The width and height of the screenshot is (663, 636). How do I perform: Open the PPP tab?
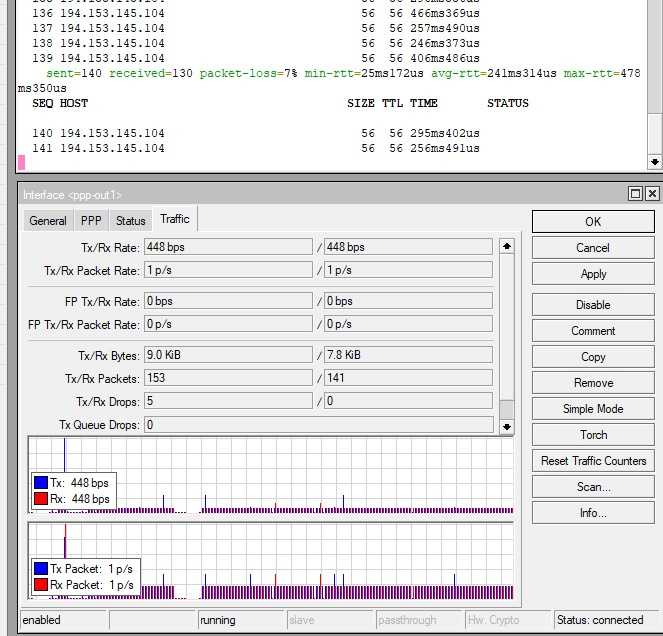91,221
